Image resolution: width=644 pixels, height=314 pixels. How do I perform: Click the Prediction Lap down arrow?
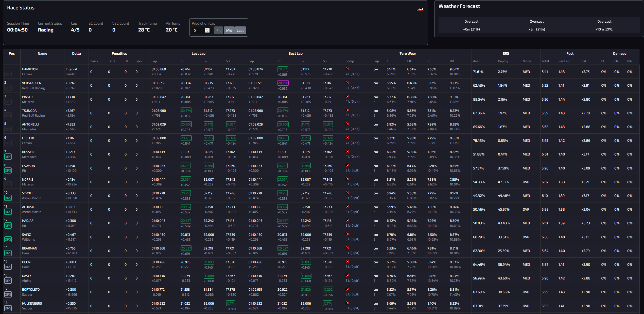207,32
